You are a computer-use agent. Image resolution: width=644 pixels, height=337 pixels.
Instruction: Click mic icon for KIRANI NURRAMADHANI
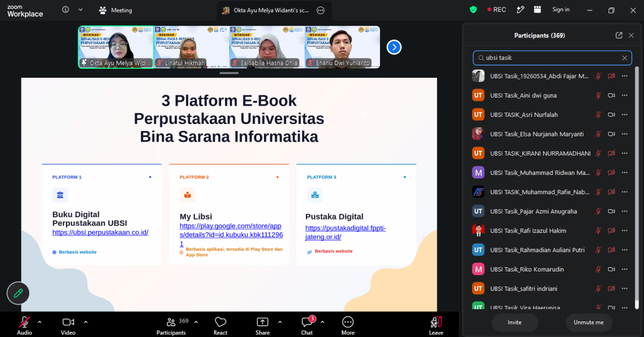click(x=598, y=153)
